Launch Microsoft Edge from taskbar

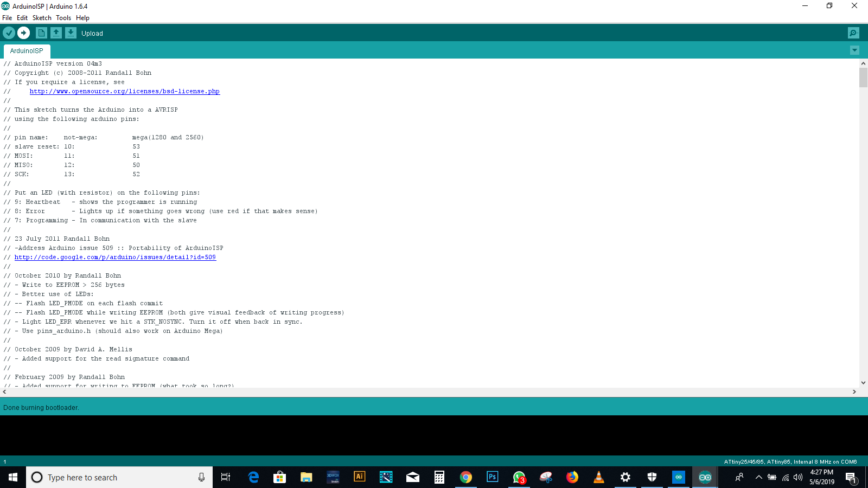tap(253, 477)
